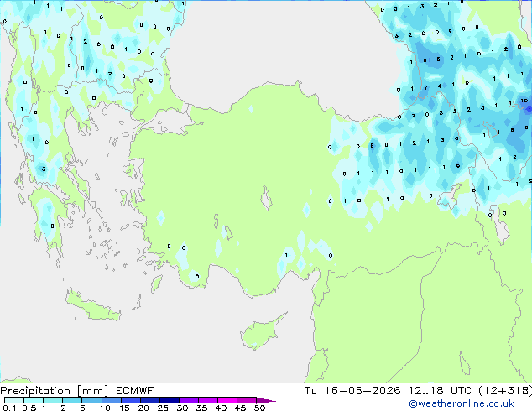This screenshot has height=411, width=532.
Task: Click the 15–20 mm blue legend swatch
Action: pos(131,400)
